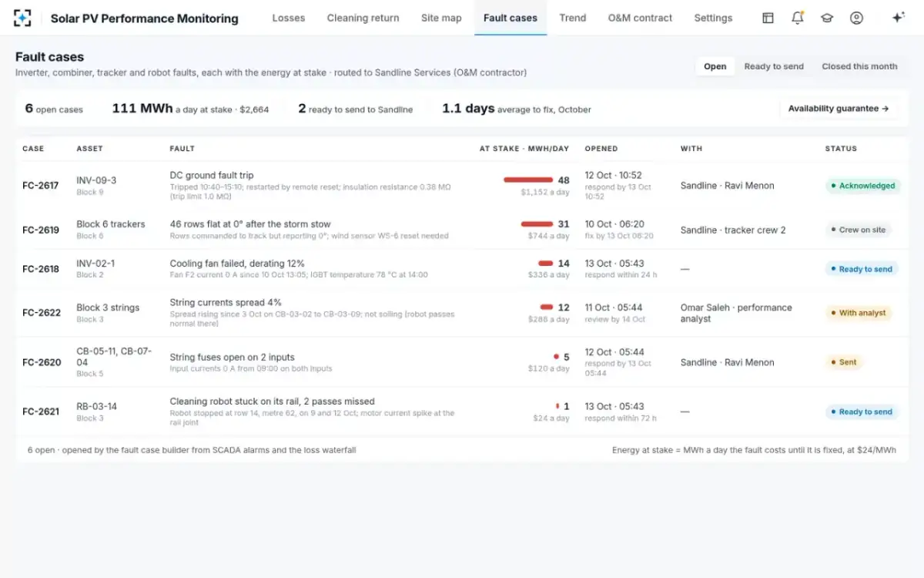Open the Availability guarantee link

(839, 109)
